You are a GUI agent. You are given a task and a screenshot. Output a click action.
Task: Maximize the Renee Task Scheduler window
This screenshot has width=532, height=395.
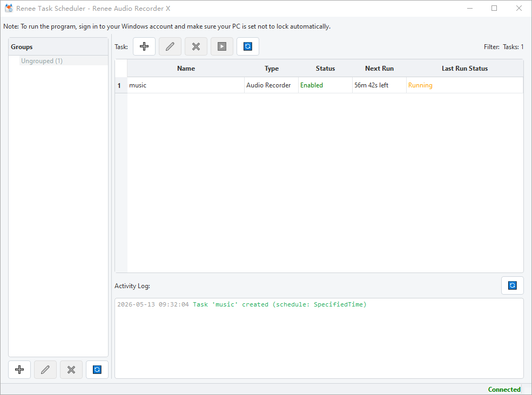(x=494, y=8)
